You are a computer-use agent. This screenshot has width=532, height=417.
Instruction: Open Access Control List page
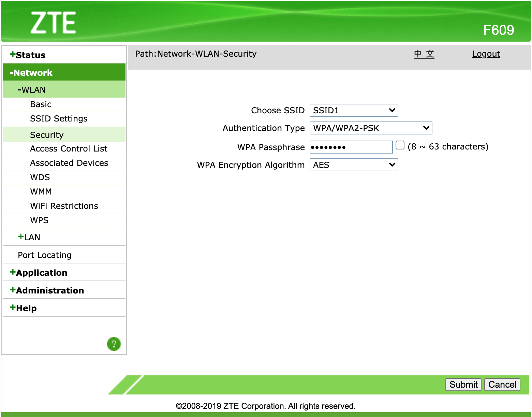coord(69,148)
